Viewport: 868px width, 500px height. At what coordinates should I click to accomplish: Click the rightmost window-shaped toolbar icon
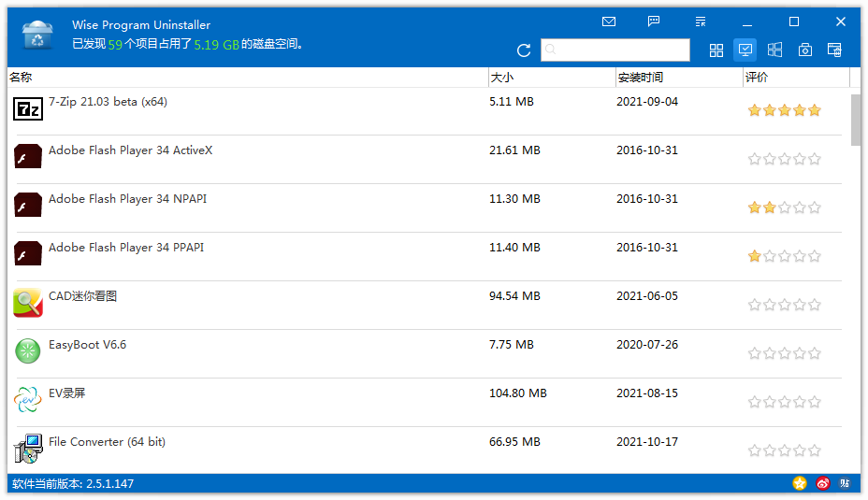834,50
